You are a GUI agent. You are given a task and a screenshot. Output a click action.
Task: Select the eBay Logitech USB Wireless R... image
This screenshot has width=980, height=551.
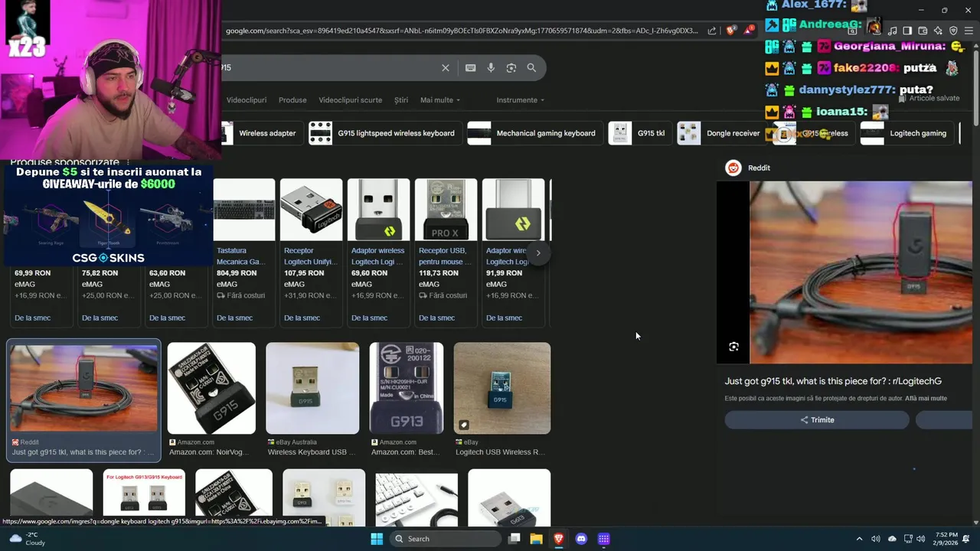(x=501, y=388)
